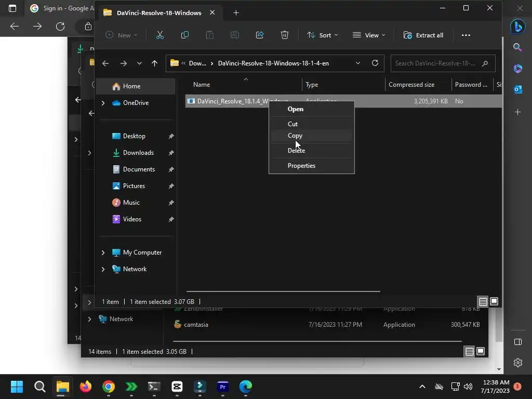The height and width of the screenshot is (399, 532).
Task: Open Firefox from the taskbar
Action: coord(86,387)
